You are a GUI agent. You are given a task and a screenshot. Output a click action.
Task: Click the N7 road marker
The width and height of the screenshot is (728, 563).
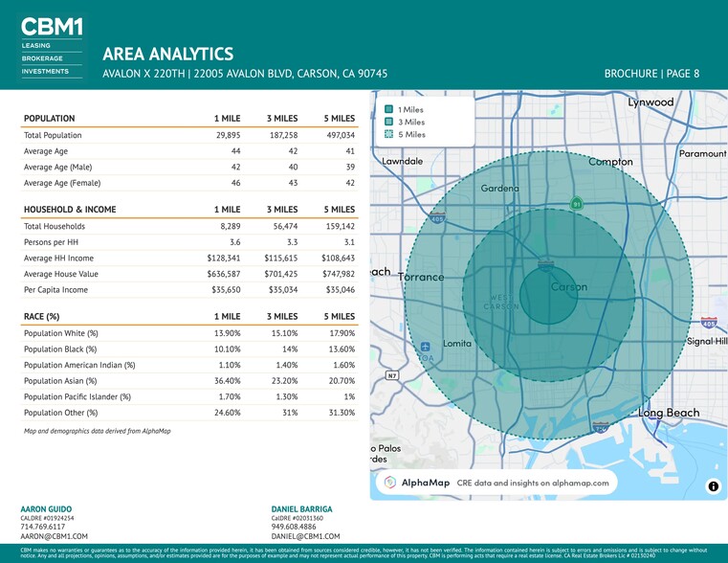tap(391, 375)
